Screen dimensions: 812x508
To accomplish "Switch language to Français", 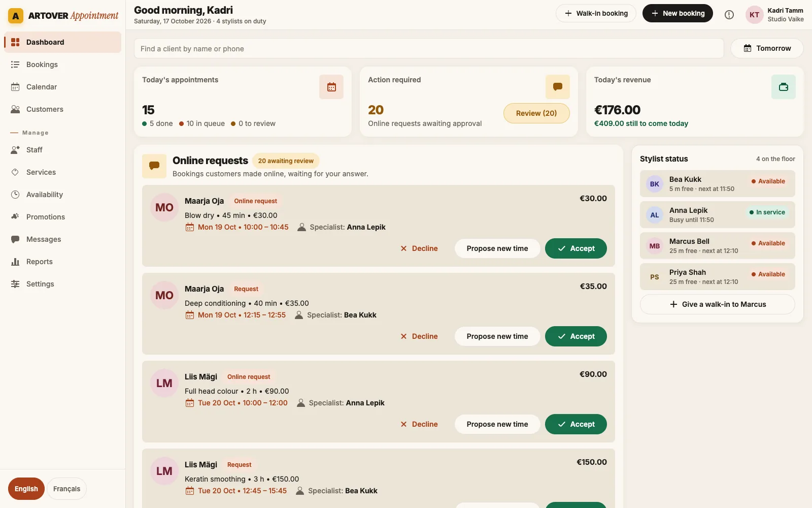I will click(x=67, y=489).
